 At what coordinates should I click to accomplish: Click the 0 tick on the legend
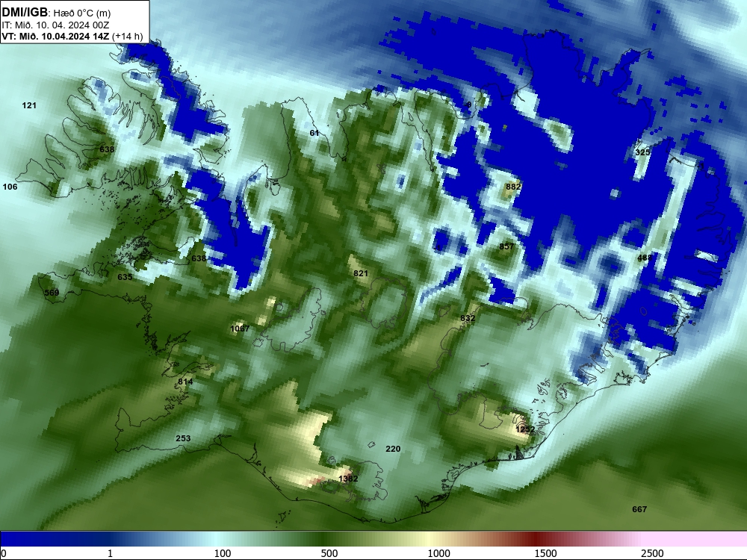point(4,553)
